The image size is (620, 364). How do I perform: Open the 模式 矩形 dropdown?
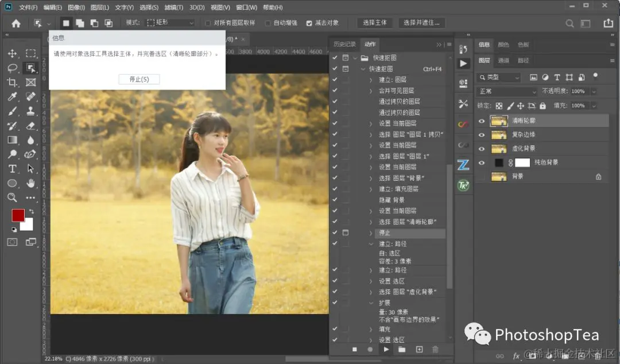tap(170, 23)
